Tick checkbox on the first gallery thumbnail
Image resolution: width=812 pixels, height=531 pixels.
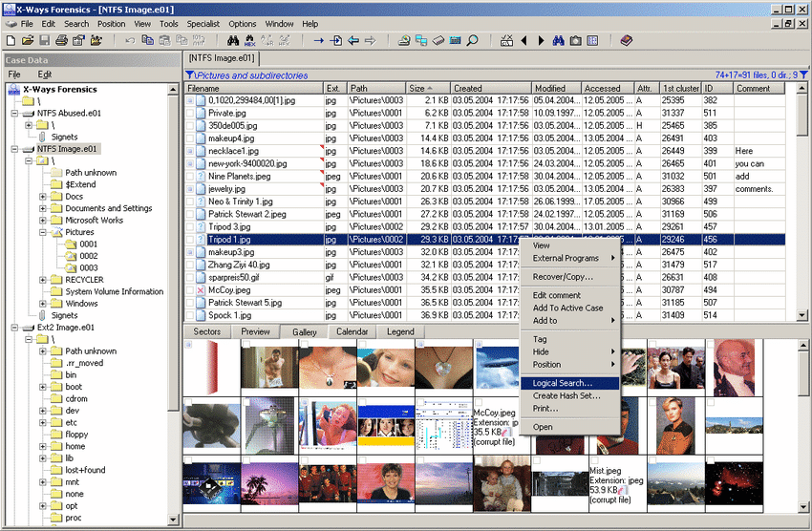[188, 345]
